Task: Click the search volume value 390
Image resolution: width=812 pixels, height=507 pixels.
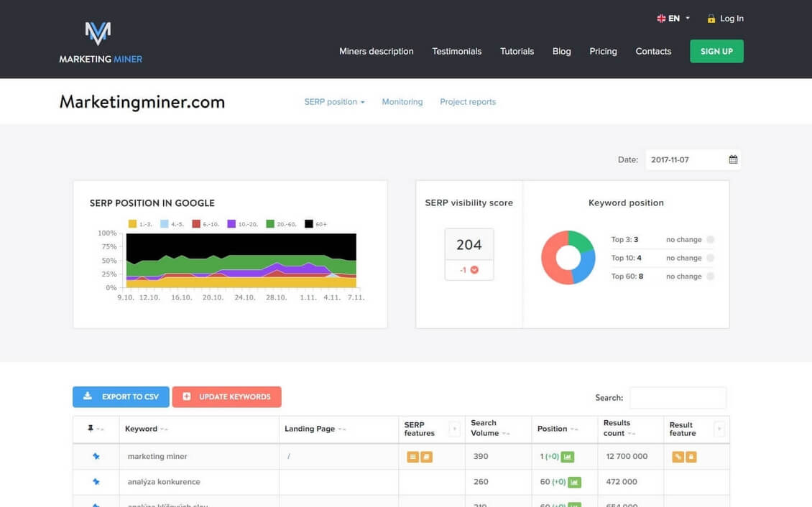Action: tap(481, 456)
